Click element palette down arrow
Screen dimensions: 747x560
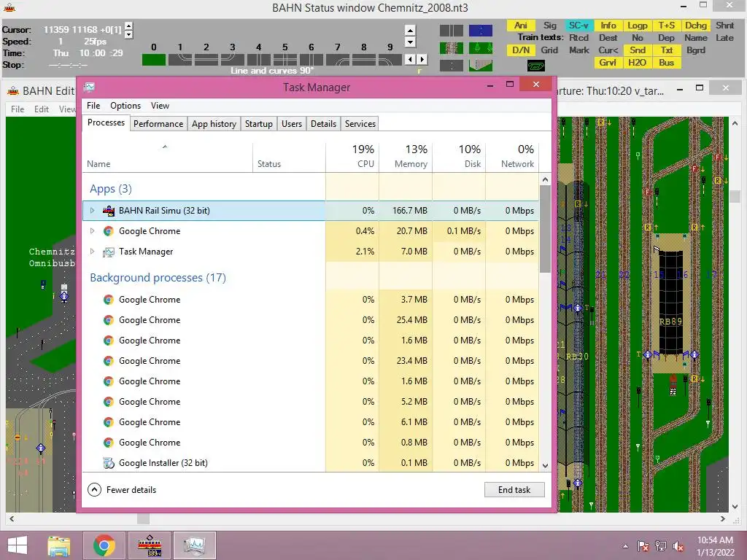pos(410,42)
